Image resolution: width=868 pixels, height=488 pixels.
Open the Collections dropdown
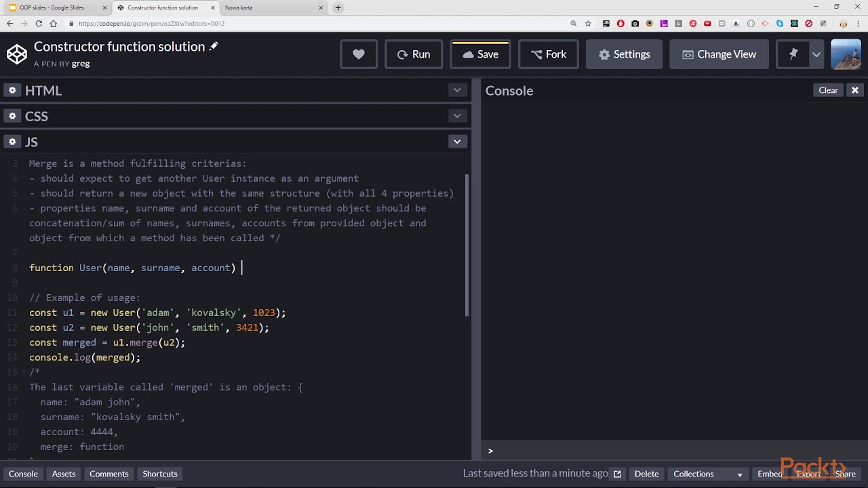coord(708,474)
